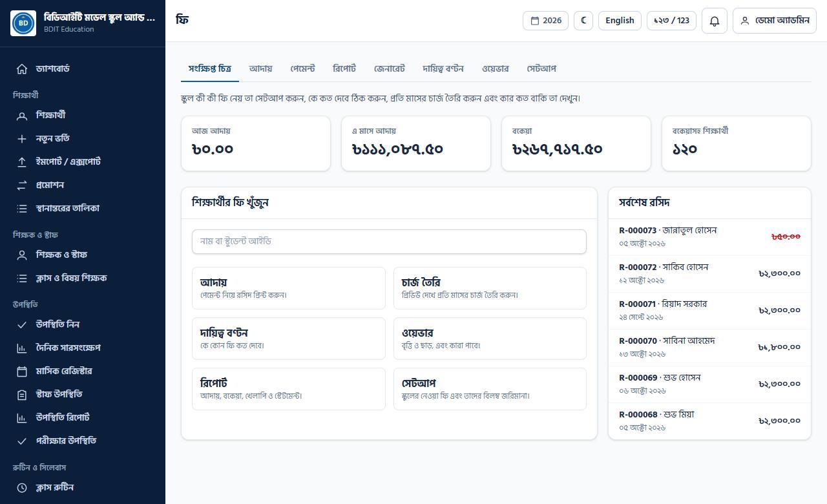Click the clipboard icon for স্টাফ উপস্থিতি
827x504 pixels.
tap(22, 395)
